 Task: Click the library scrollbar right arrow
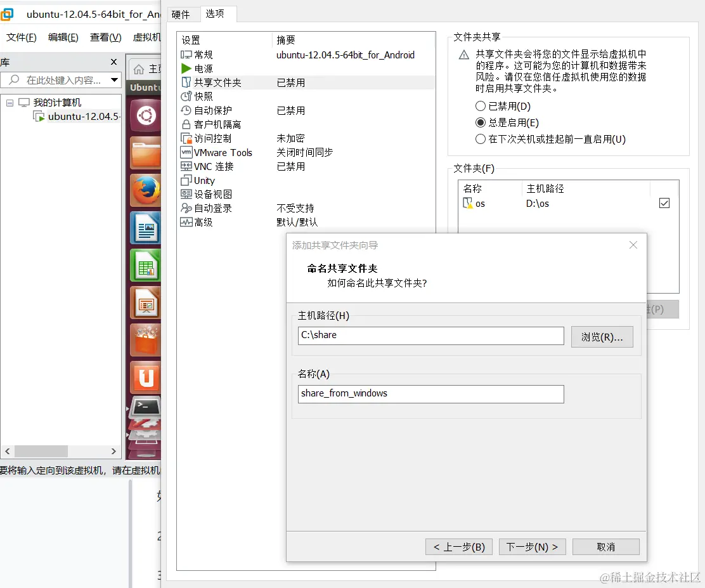coord(113,451)
